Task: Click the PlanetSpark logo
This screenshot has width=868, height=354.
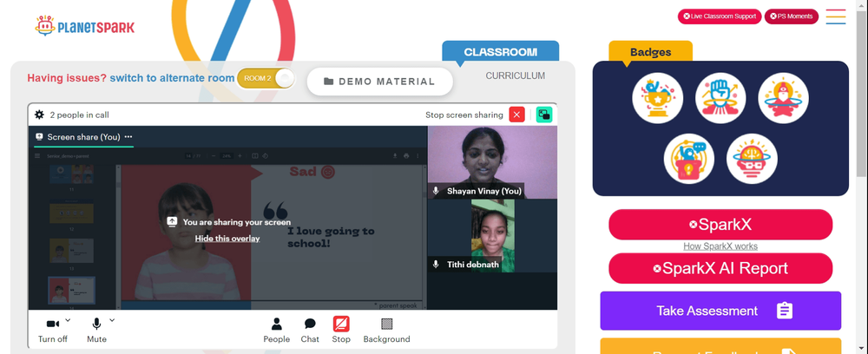Action: 85,26
